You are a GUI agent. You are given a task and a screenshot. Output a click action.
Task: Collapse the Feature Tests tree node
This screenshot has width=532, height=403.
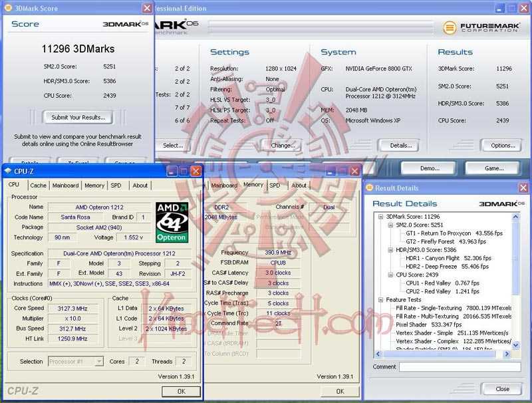tap(380, 299)
